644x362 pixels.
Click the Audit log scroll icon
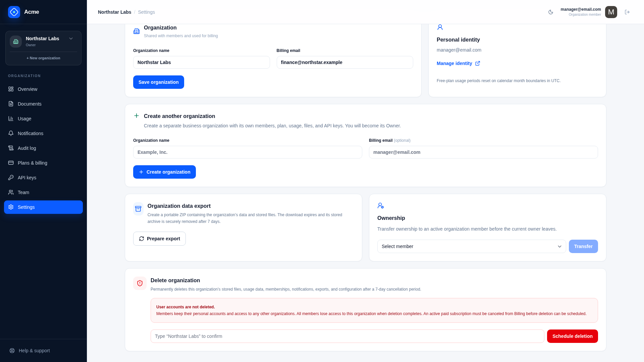click(11, 148)
